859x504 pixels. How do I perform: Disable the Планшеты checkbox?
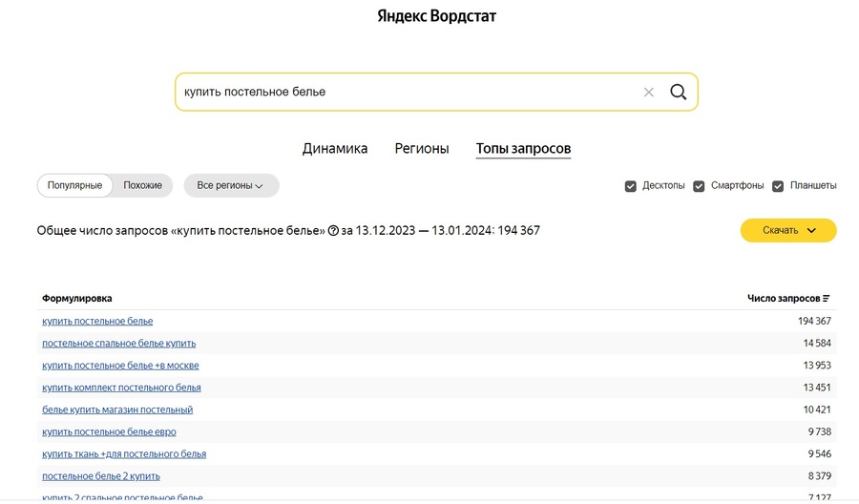click(x=778, y=186)
